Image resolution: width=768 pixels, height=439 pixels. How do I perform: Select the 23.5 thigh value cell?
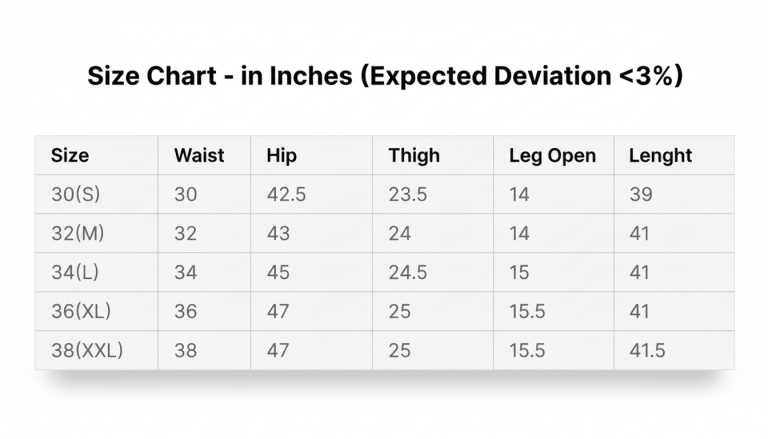point(408,194)
